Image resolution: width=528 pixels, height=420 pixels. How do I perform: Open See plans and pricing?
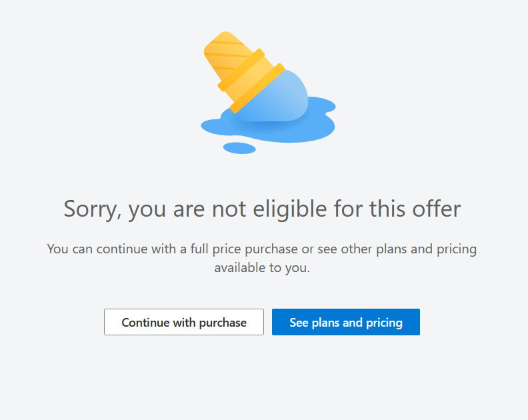click(x=346, y=322)
